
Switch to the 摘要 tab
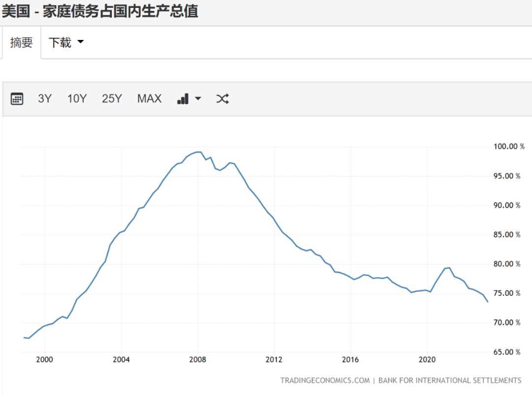(x=21, y=43)
